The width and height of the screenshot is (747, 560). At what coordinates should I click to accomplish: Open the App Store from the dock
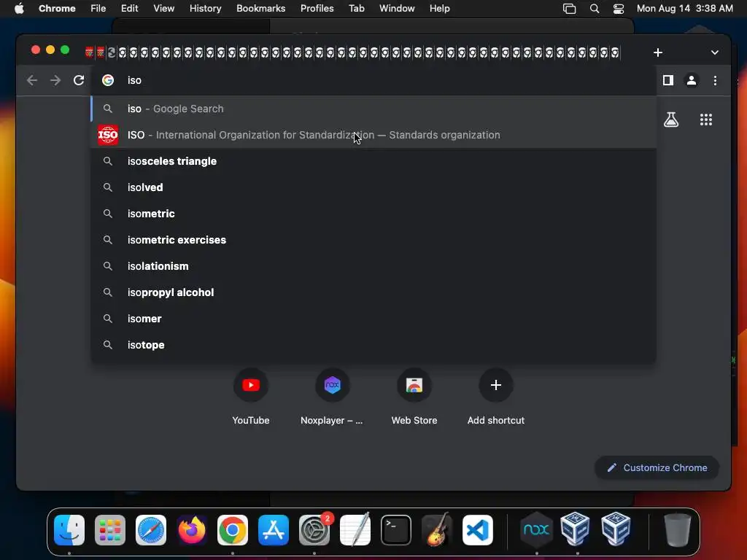point(274,529)
